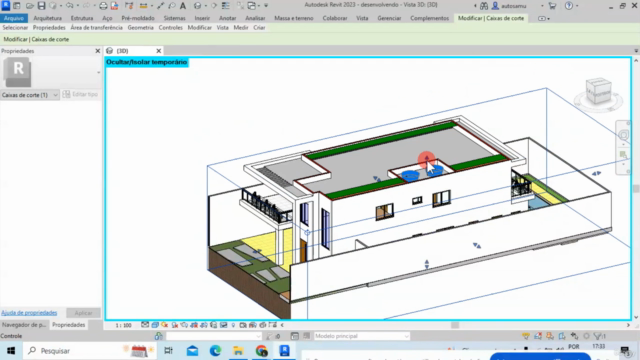Toggle Select elements by face icon

click(562, 336)
